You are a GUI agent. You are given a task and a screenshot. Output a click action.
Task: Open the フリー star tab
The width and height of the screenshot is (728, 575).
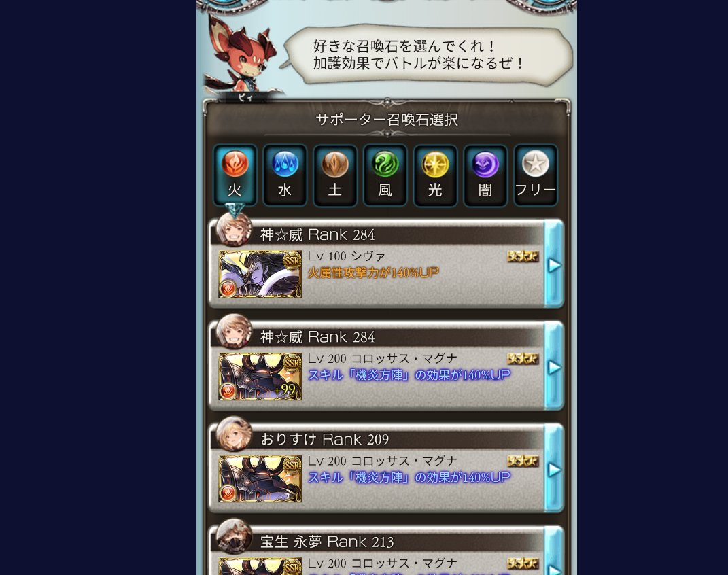pyautogui.click(x=536, y=175)
